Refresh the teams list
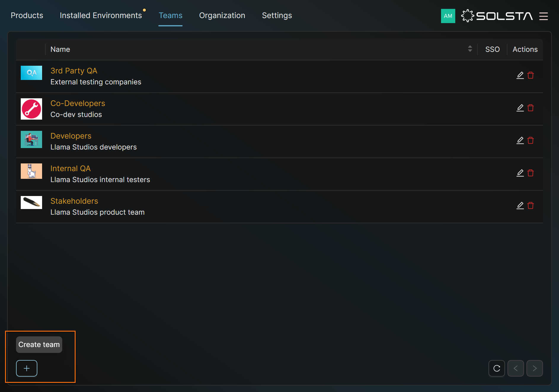Screen dimensions: 559x392 pyautogui.click(x=497, y=368)
